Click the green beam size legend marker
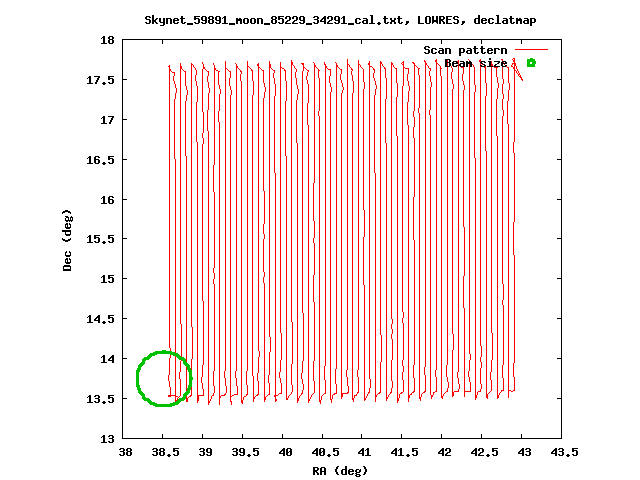Viewport: 640px width, 480px height. pos(531,63)
